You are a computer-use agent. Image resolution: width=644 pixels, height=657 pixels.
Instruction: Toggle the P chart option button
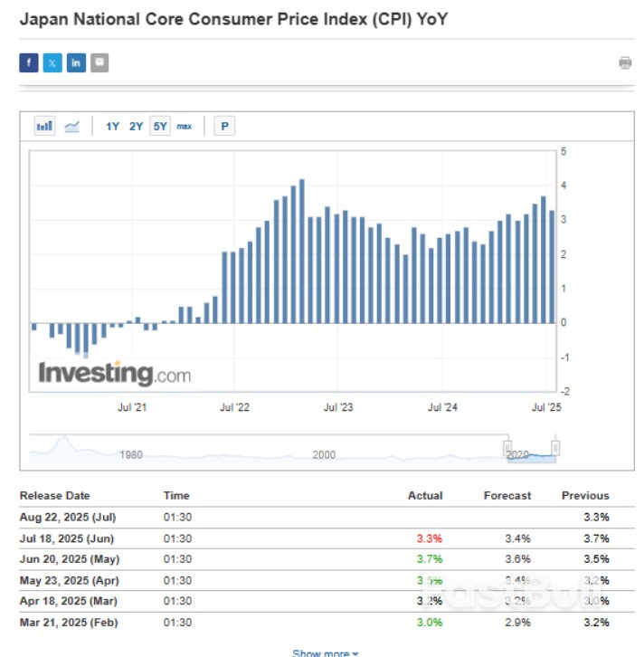(x=224, y=126)
